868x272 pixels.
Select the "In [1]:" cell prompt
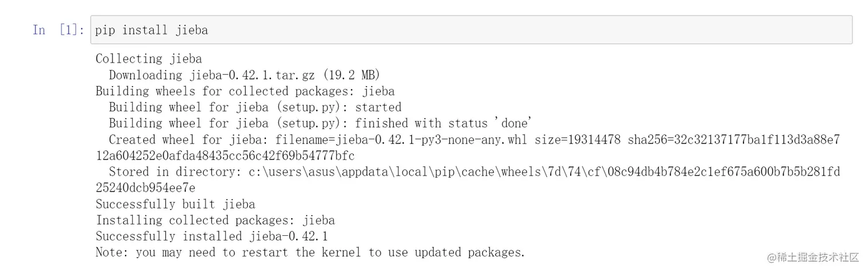[x=59, y=30]
